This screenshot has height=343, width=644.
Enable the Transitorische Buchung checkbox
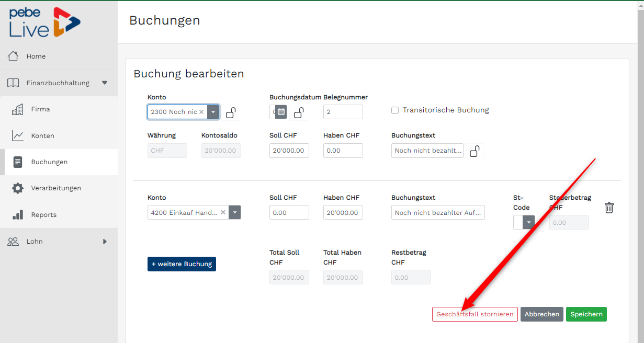click(396, 110)
